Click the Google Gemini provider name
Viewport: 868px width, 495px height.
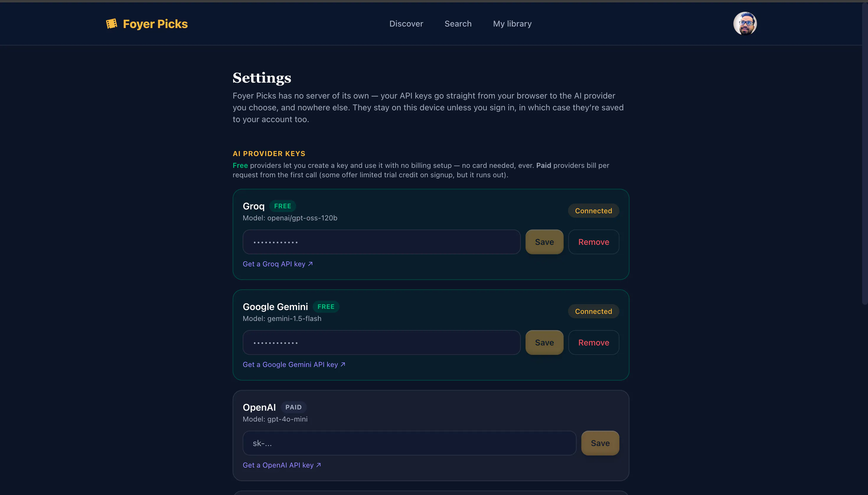[275, 307]
